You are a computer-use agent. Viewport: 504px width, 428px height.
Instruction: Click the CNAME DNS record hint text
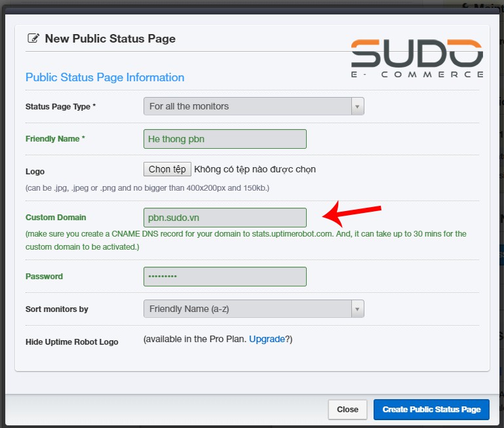pos(246,240)
